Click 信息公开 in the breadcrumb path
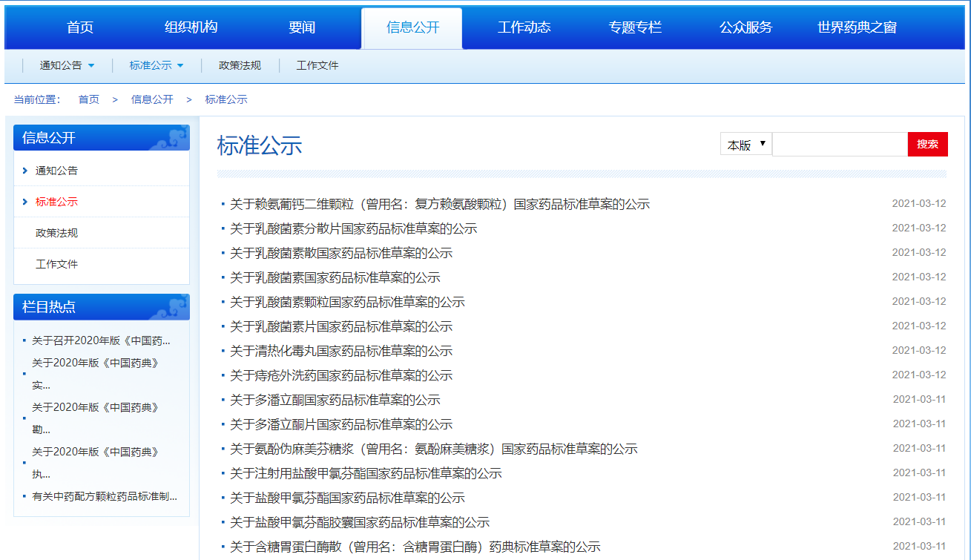 152,99
